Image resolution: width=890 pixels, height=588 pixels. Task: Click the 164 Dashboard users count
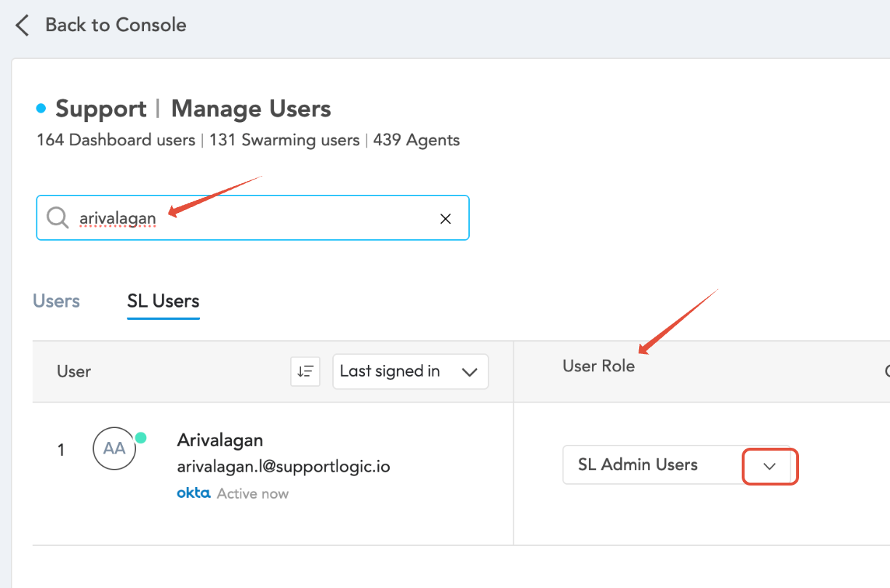click(116, 140)
